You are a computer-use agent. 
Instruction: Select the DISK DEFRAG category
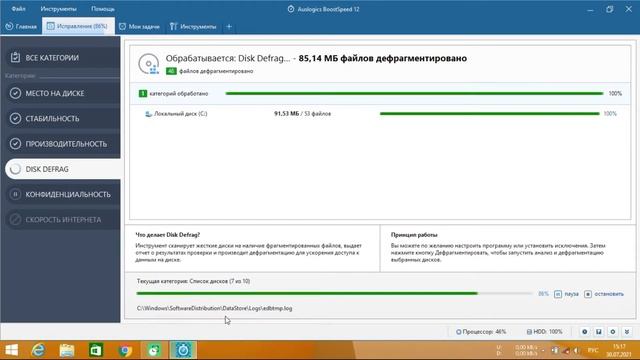tap(62, 169)
